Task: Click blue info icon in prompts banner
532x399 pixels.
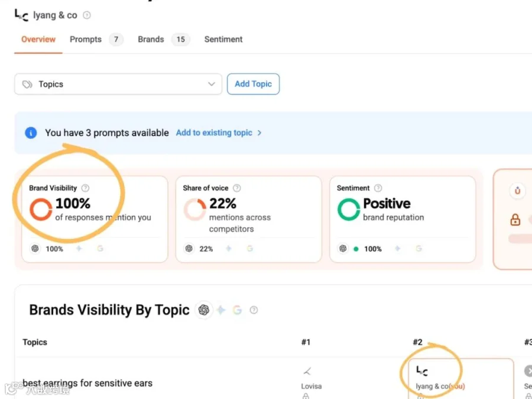Action: 31,132
